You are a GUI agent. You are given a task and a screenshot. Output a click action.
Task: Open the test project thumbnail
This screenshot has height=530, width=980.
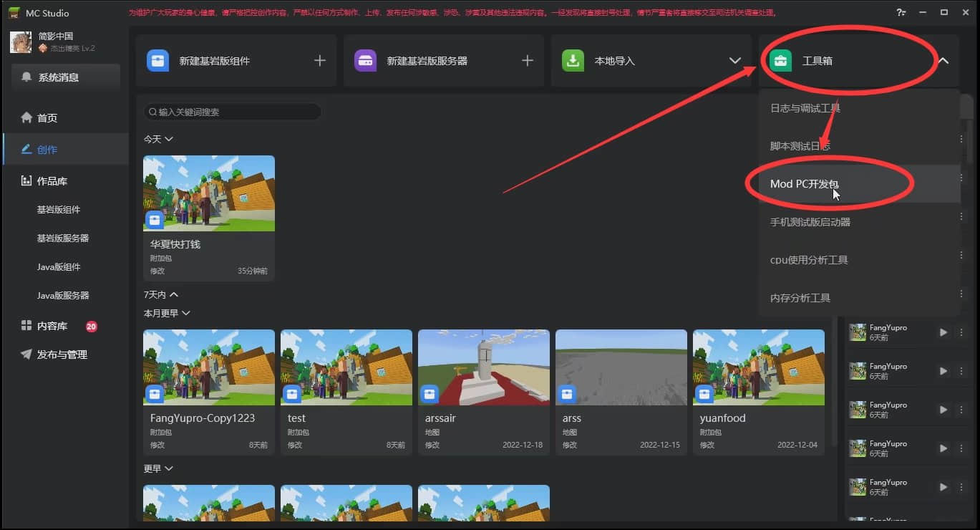[346, 367]
